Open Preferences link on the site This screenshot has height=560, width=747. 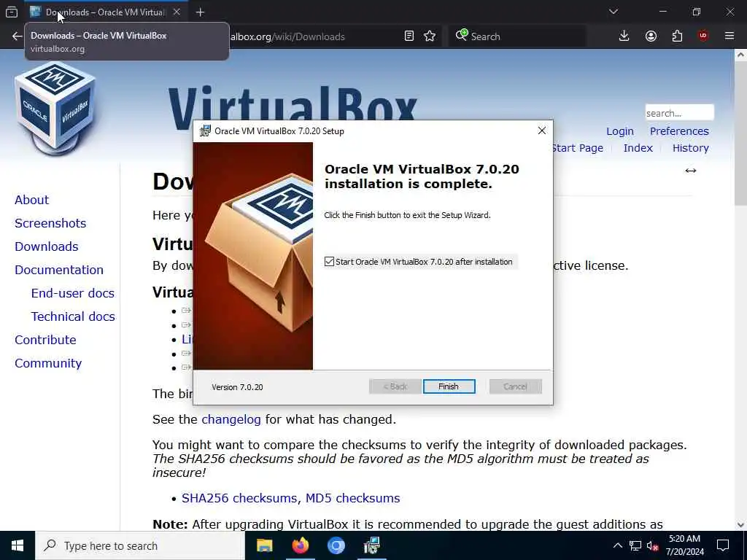click(x=679, y=131)
